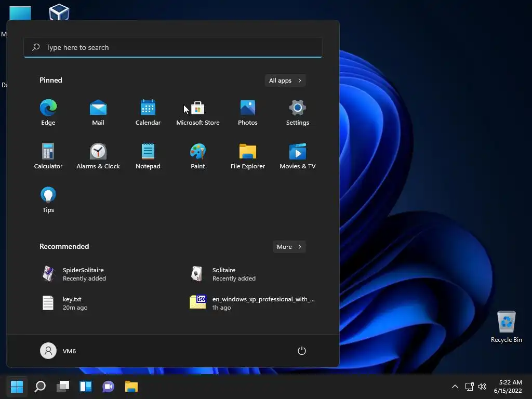
Task: Launch the Photos app
Action: pos(248,113)
